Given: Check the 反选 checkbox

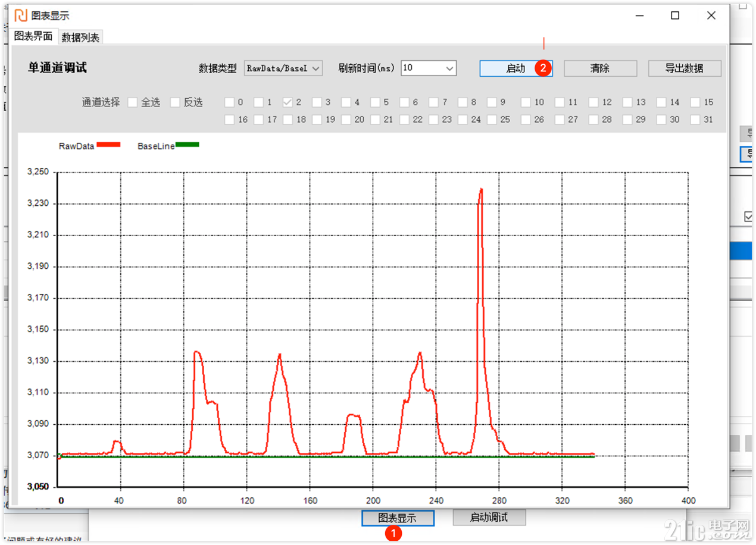Looking at the screenshot, I should (x=175, y=102).
